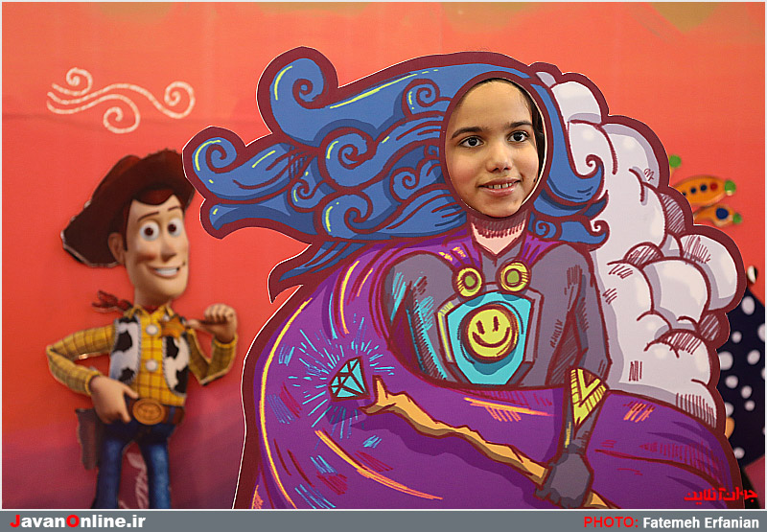
Task: Click the red PHOTO: label
Action: point(611,522)
